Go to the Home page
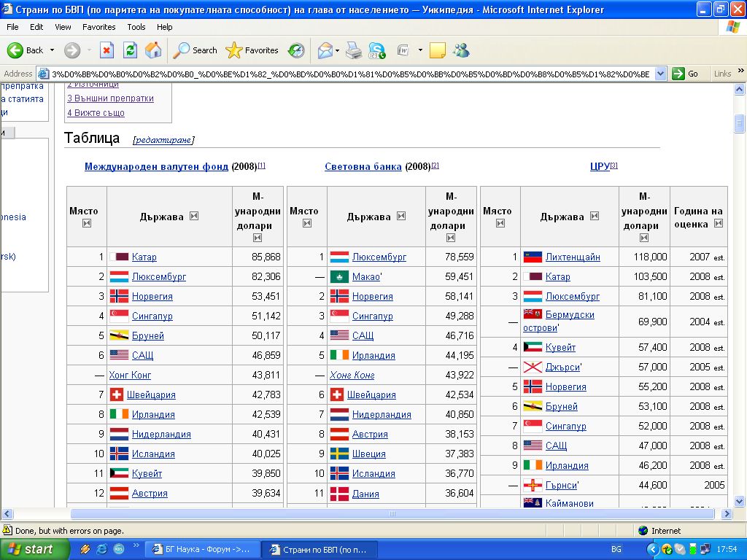 153,50
